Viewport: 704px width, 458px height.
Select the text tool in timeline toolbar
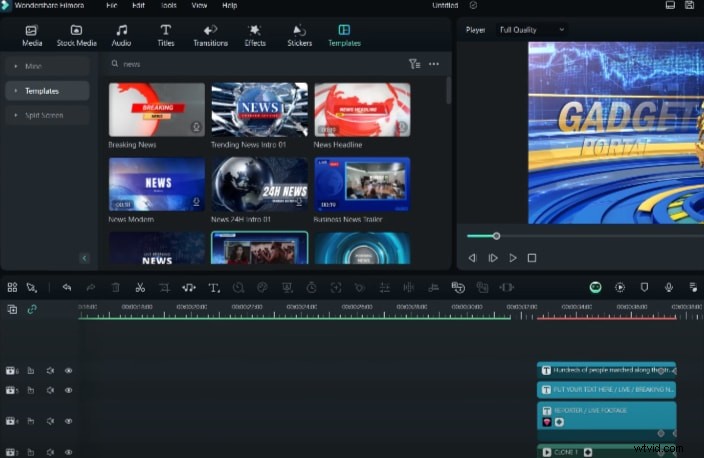point(213,287)
